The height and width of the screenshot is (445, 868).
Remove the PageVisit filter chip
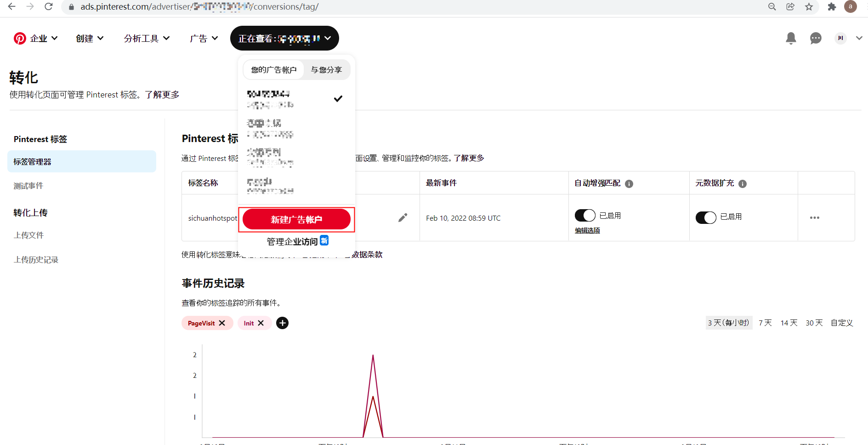pos(222,323)
